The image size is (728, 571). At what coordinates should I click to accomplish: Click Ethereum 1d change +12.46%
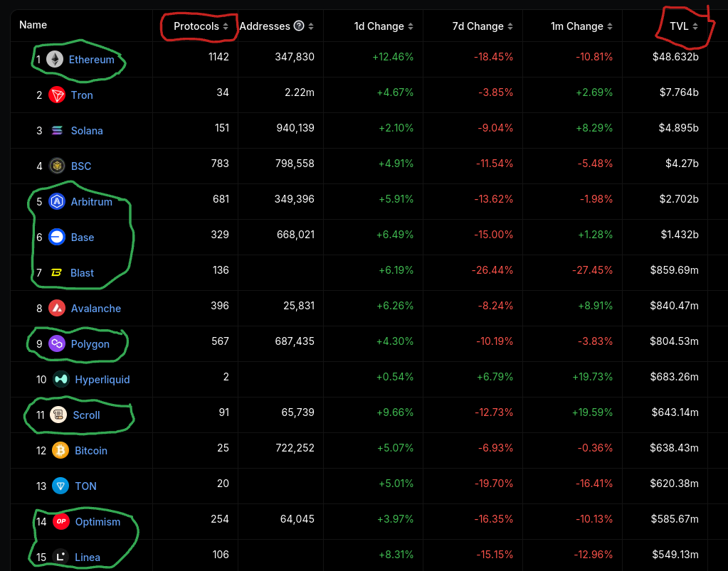393,57
